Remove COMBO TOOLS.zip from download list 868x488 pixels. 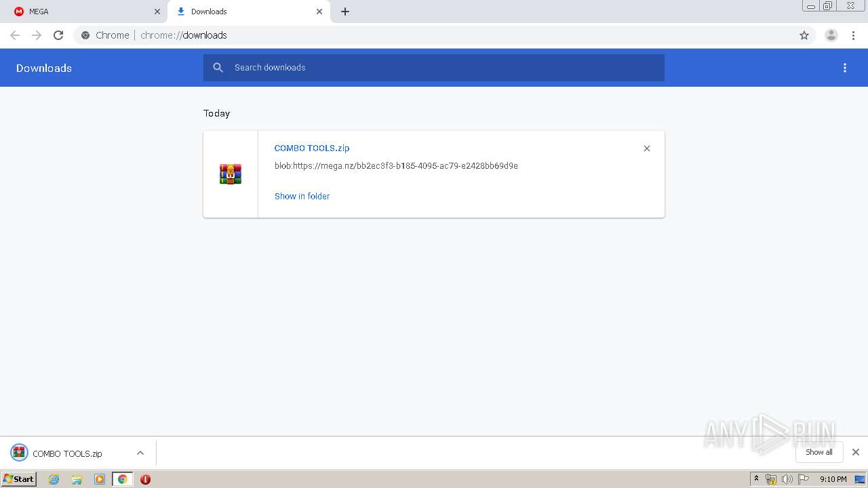(647, 148)
